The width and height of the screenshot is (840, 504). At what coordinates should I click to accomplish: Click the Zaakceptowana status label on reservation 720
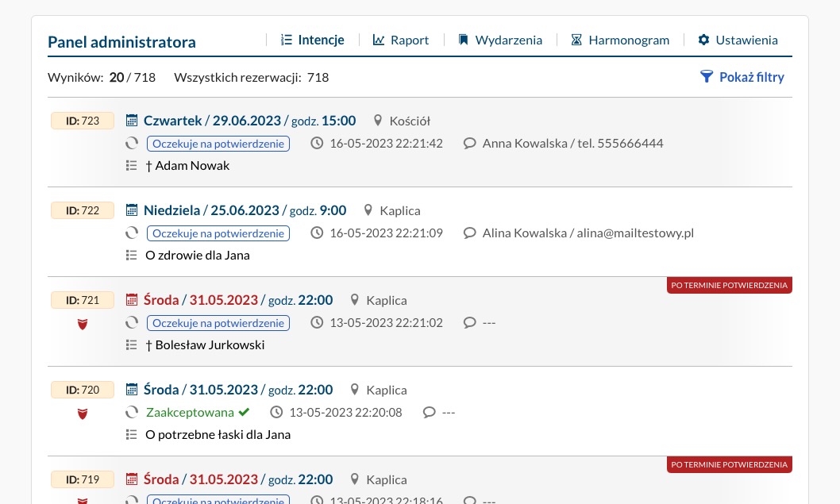(190, 412)
